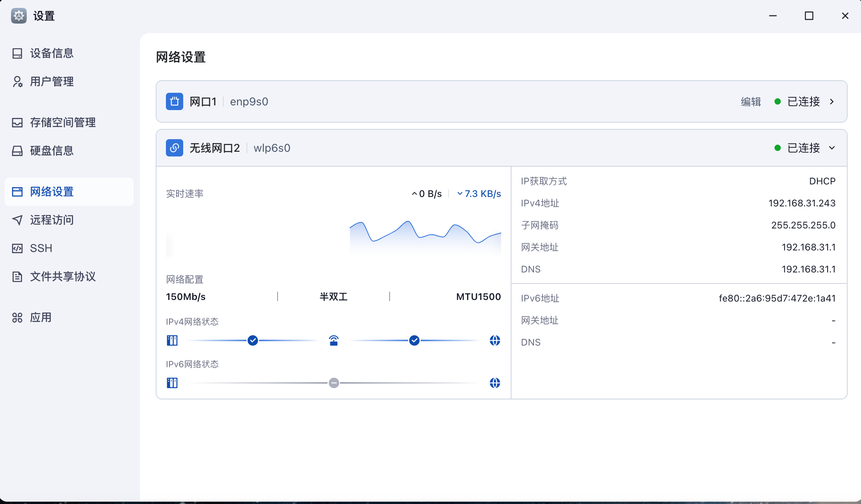Open 用户管理 section

69,82
